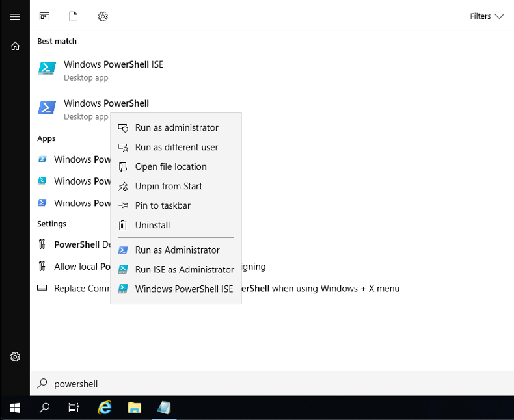
Task: Click the jump list Run as Administrator task
Action: 176,250
